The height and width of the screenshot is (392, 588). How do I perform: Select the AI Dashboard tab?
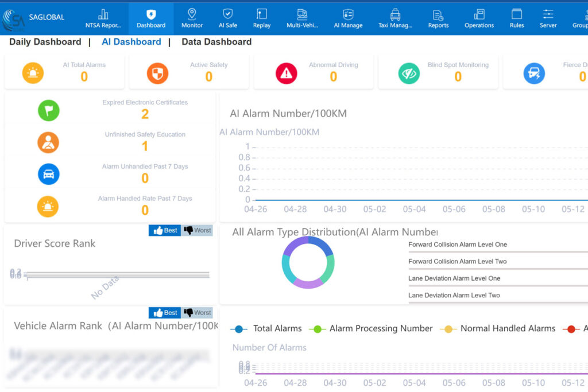click(131, 41)
